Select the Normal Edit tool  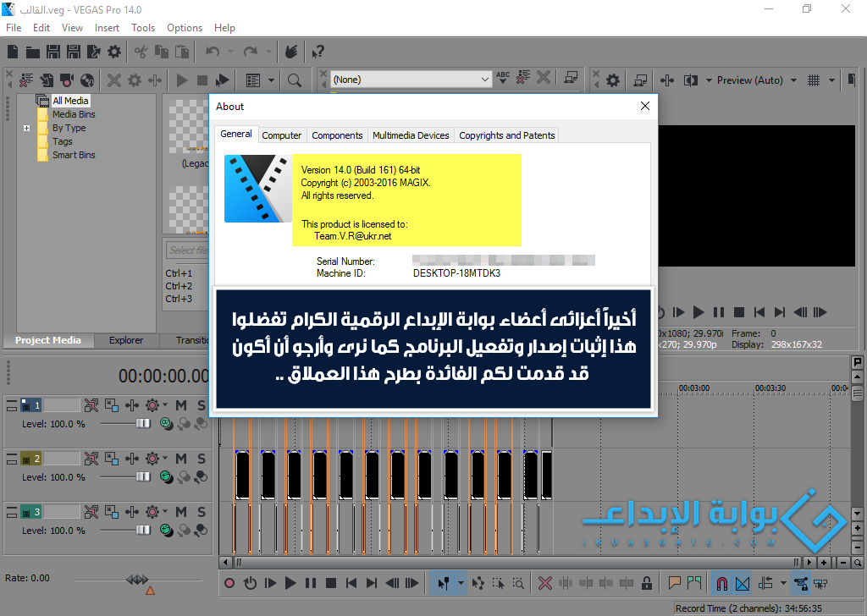point(444,583)
